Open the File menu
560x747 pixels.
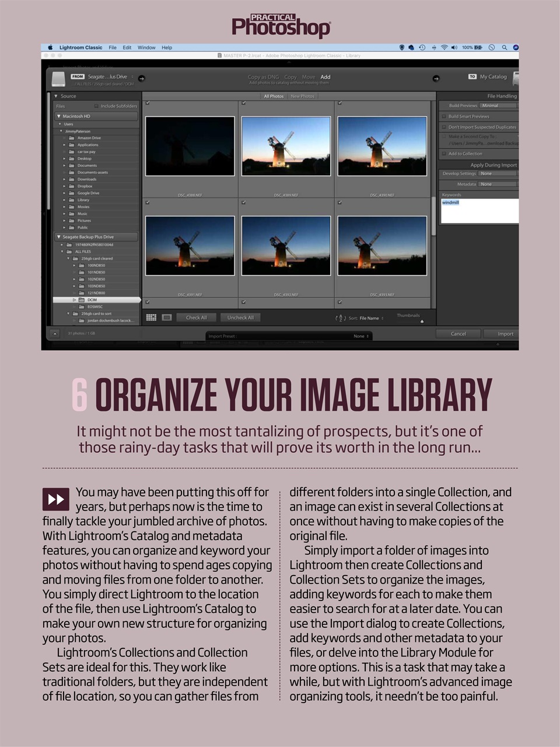(x=113, y=48)
